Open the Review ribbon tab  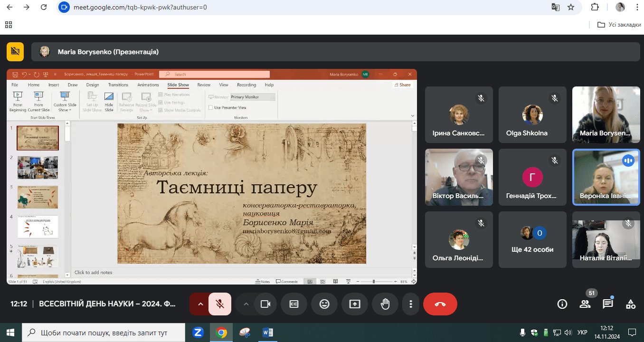204,85
